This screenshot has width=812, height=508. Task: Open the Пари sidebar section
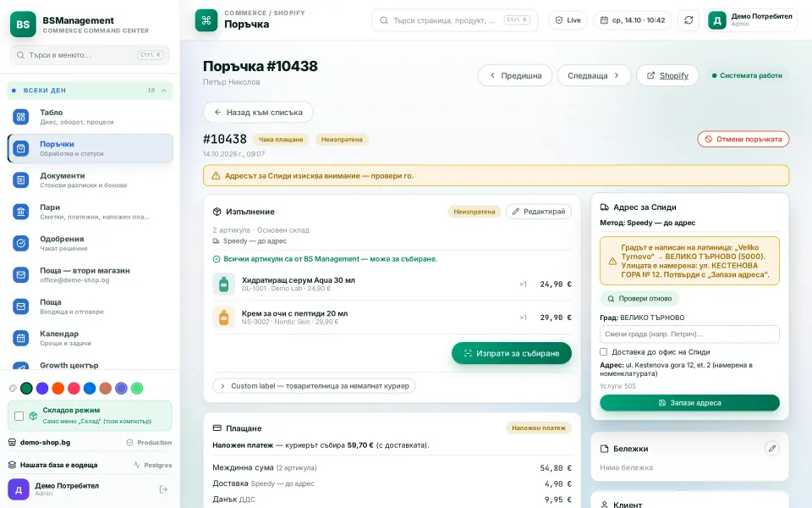coord(91,212)
